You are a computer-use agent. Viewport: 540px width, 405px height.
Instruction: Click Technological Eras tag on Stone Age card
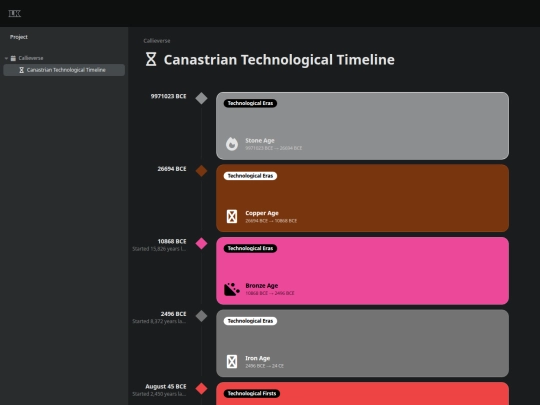pos(250,103)
